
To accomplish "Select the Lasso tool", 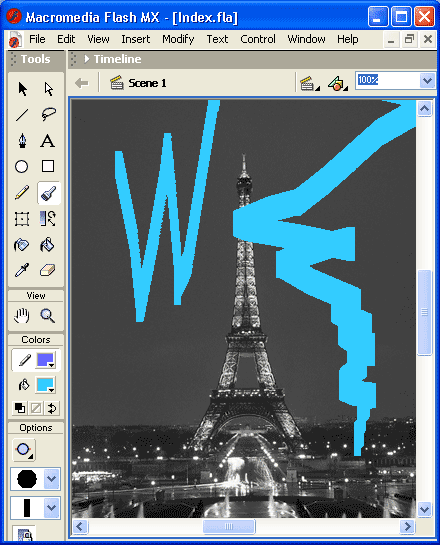I will click(x=48, y=114).
